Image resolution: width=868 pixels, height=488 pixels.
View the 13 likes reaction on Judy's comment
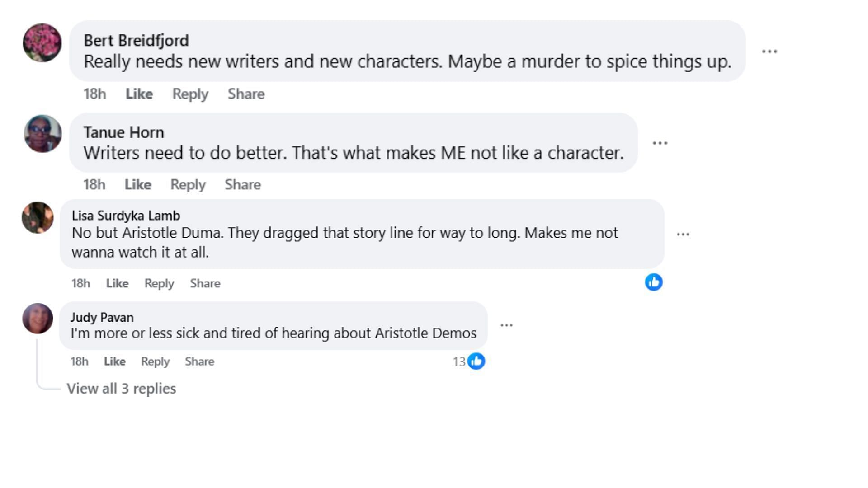(x=469, y=361)
